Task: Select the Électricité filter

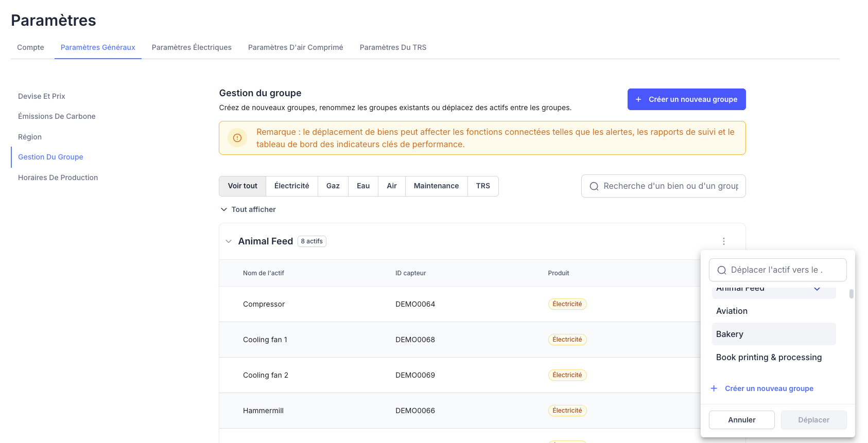Action: (x=291, y=186)
